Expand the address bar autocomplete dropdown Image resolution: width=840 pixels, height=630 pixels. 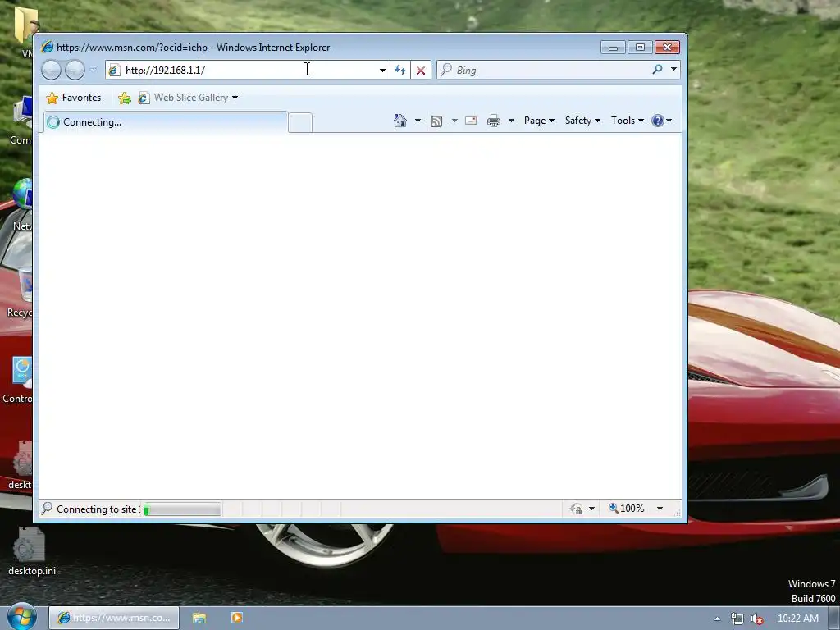382,71
